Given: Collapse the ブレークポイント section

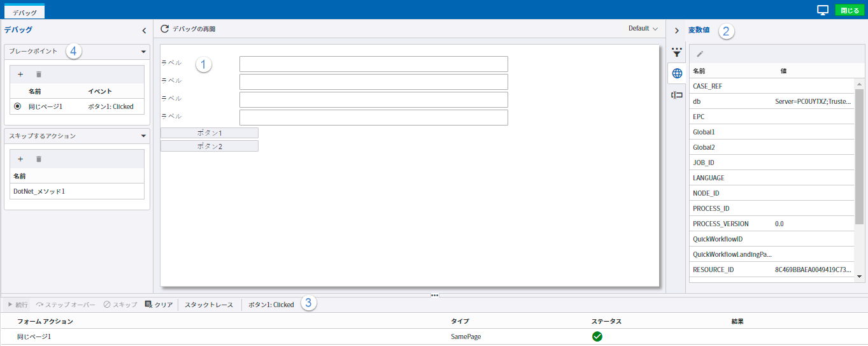Looking at the screenshot, I should [x=143, y=52].
